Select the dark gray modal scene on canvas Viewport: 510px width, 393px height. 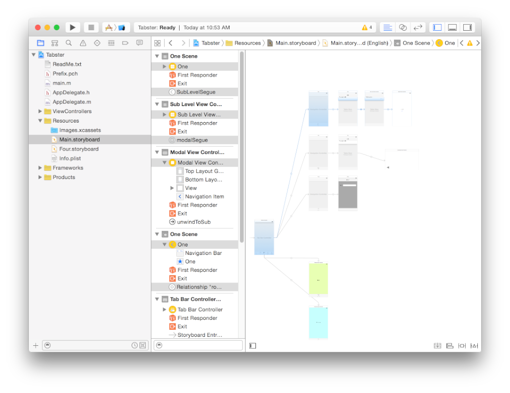(x=348, y=194)
